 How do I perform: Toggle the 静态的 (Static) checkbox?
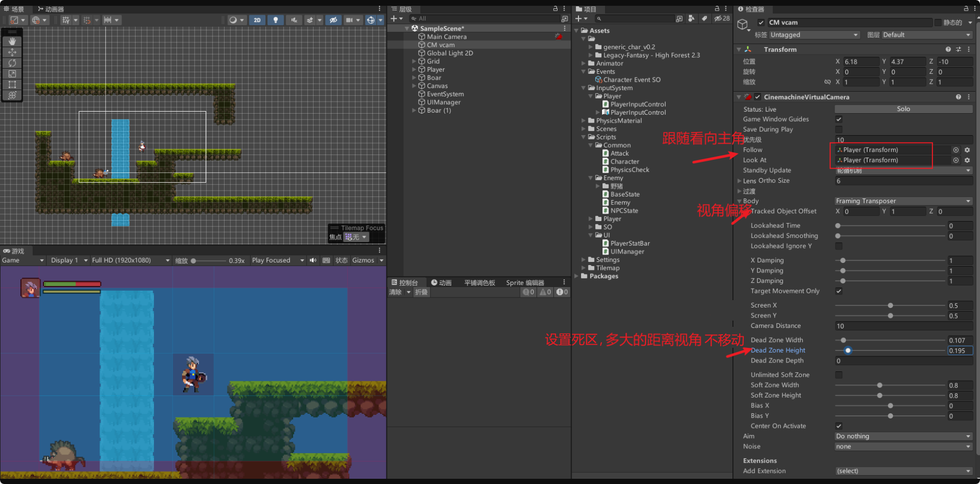[938, 23]
